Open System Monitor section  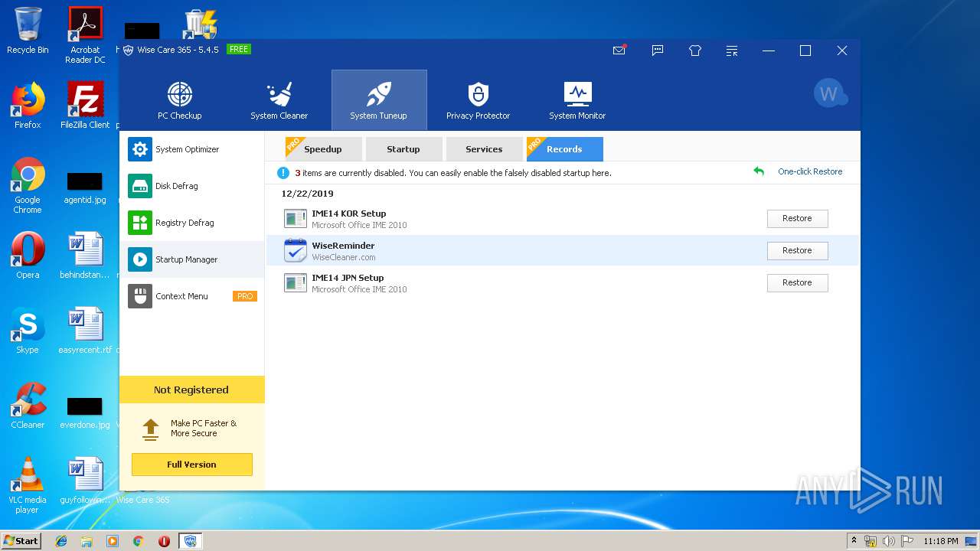point(577,100)
